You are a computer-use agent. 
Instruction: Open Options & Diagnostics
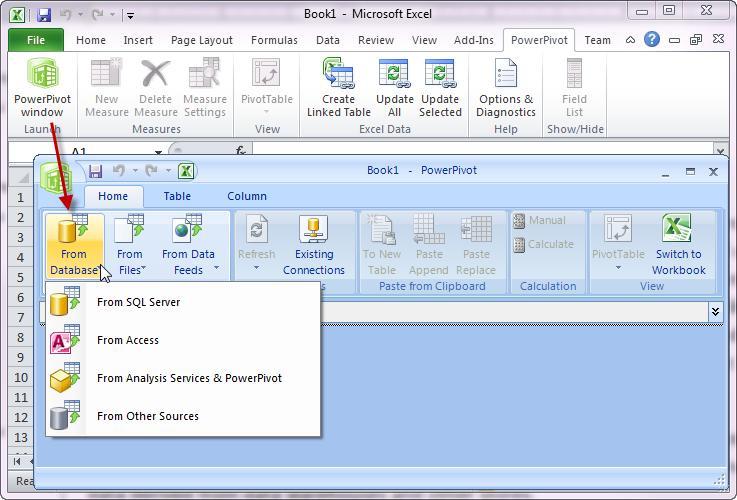(506, 88)
